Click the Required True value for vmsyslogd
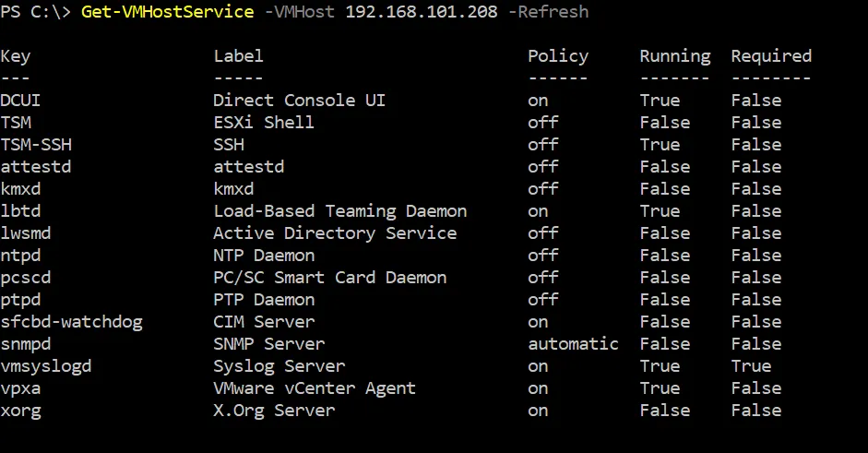 751,366
